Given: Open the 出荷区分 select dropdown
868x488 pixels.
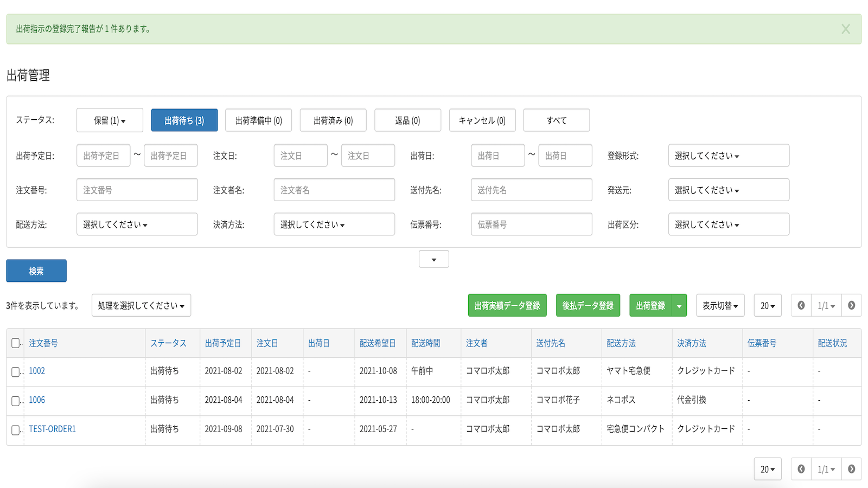Looking at the screenshot, I should click(x=729, y=224).
